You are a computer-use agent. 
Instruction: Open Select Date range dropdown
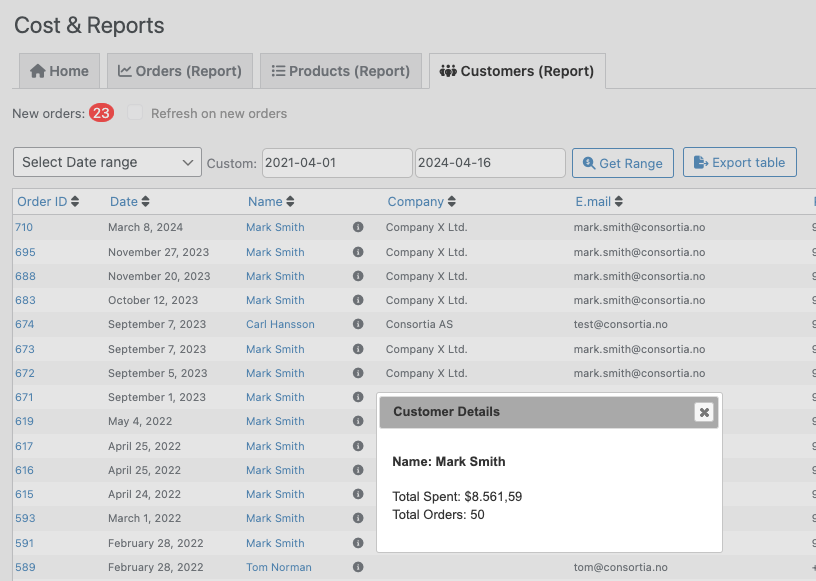click(107, 162)
